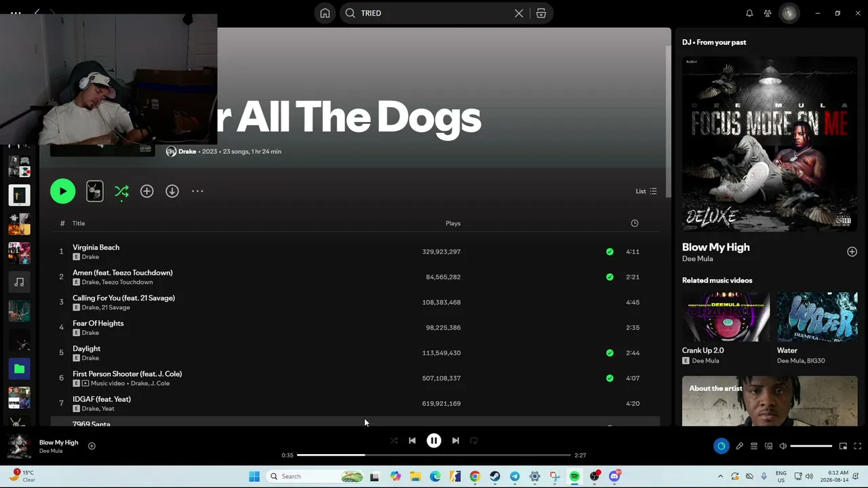This screenshot has width=868, height=488.
Task: Select the Title column header
Action: [x=79, y=223]
